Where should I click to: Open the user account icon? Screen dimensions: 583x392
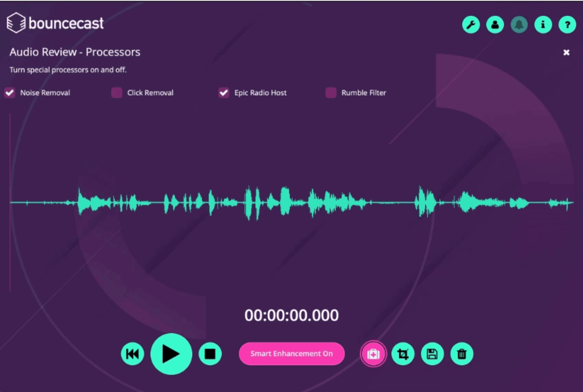coord(495,25)
